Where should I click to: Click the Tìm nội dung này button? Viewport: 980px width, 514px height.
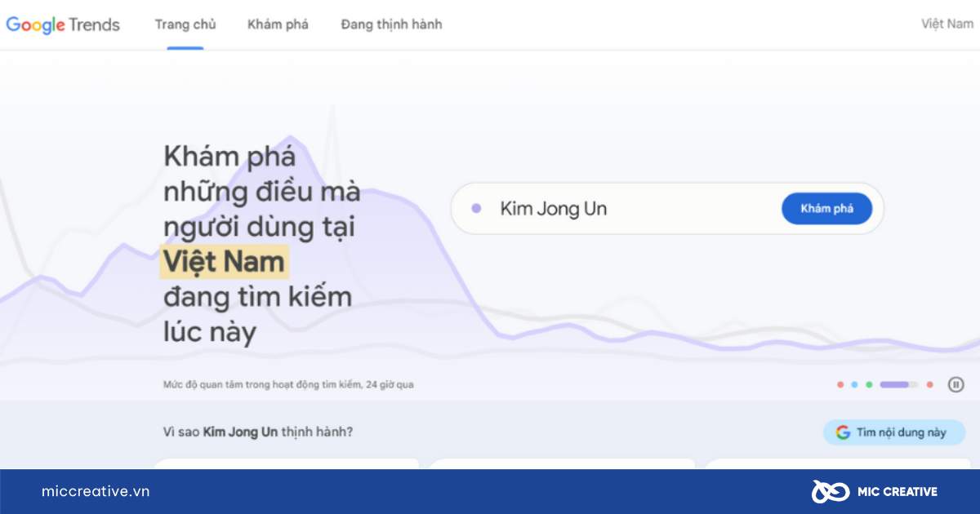(893, 432)
